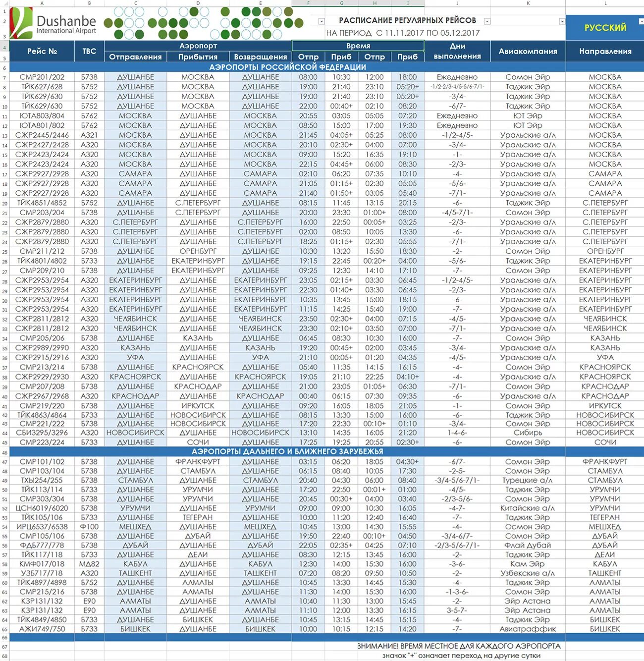
Task: Click flight cell СЖР2445/2446
Action: (x=42, y=135)
